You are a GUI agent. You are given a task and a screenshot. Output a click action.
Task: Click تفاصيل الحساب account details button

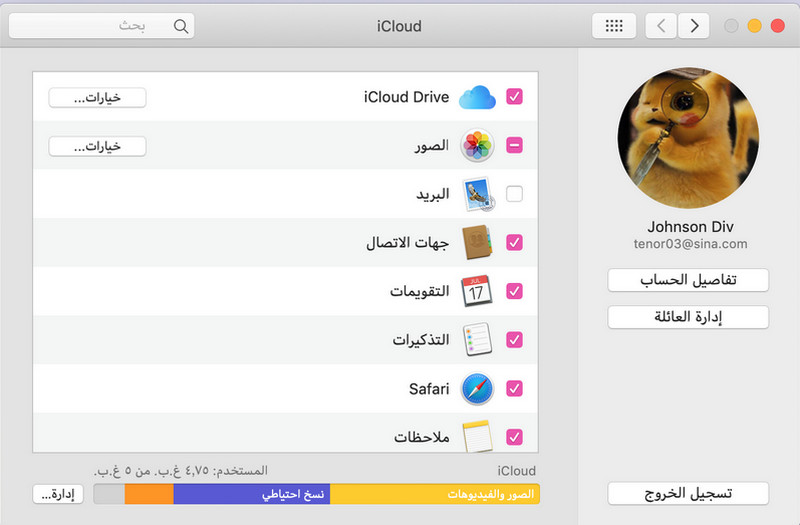[x=688, y=280]
